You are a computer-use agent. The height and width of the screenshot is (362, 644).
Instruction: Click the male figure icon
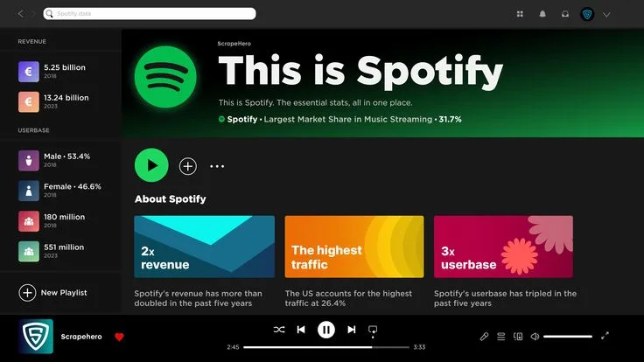[x=29, y=161]
